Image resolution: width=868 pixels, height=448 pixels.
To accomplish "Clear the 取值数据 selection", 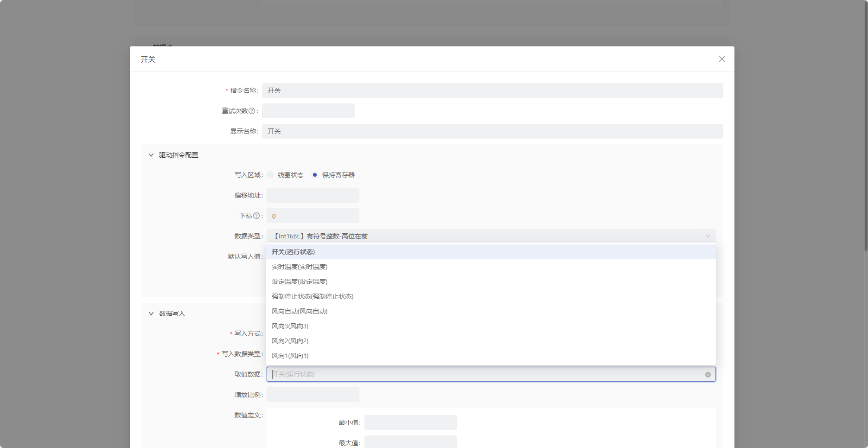I will pos(708,375).
